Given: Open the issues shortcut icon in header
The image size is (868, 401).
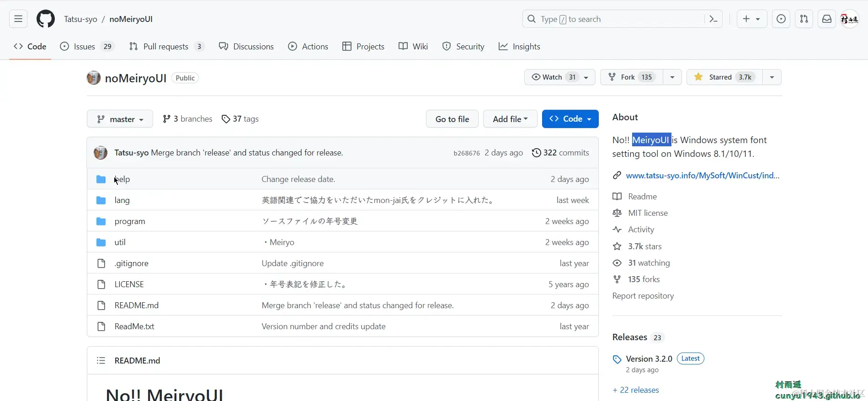Looking at the screenshot, I should pos(781,19).
